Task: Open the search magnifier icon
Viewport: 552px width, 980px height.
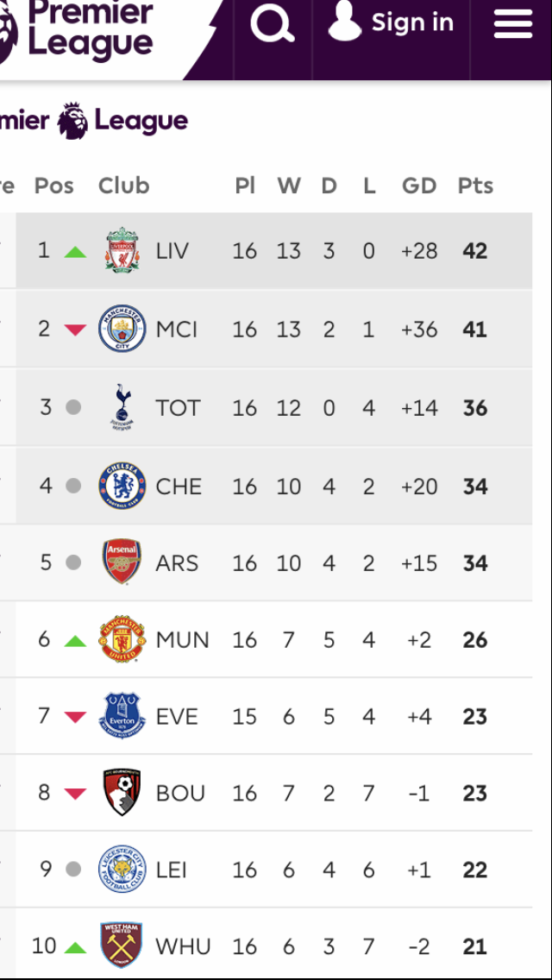Action: point(273,24)
